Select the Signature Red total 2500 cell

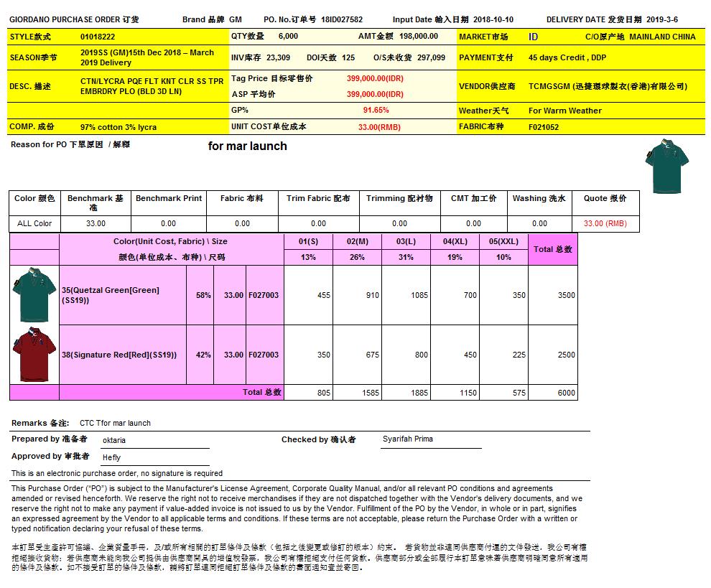[x=552, y=355]
